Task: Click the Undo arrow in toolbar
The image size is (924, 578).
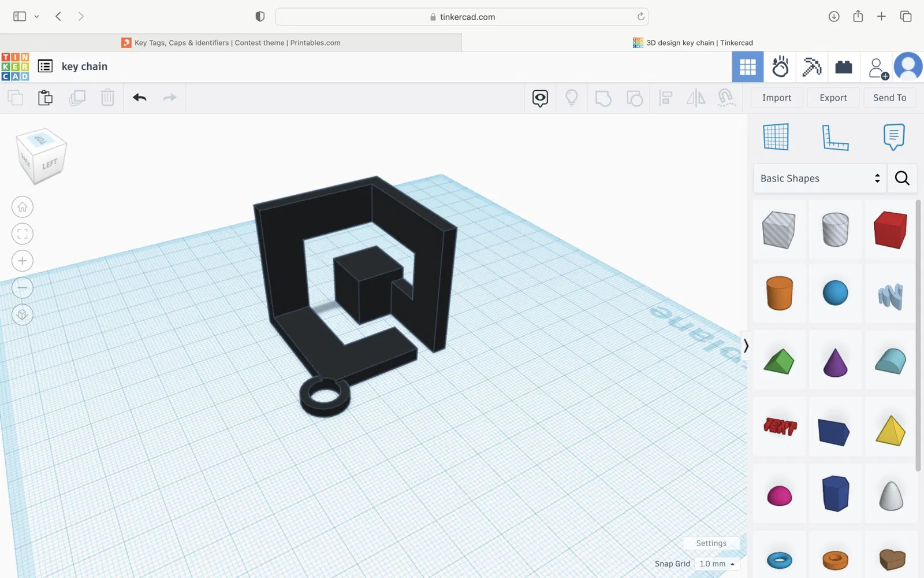Action: pos(139,98)
